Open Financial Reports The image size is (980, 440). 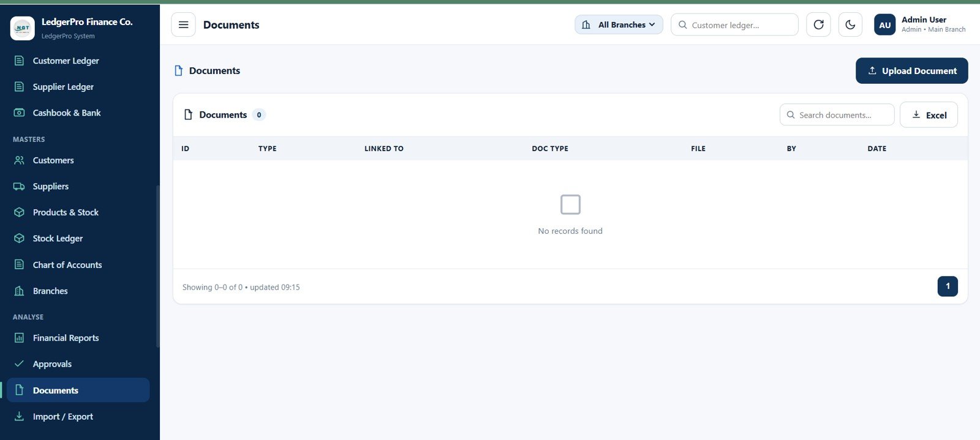pos(78,338)
